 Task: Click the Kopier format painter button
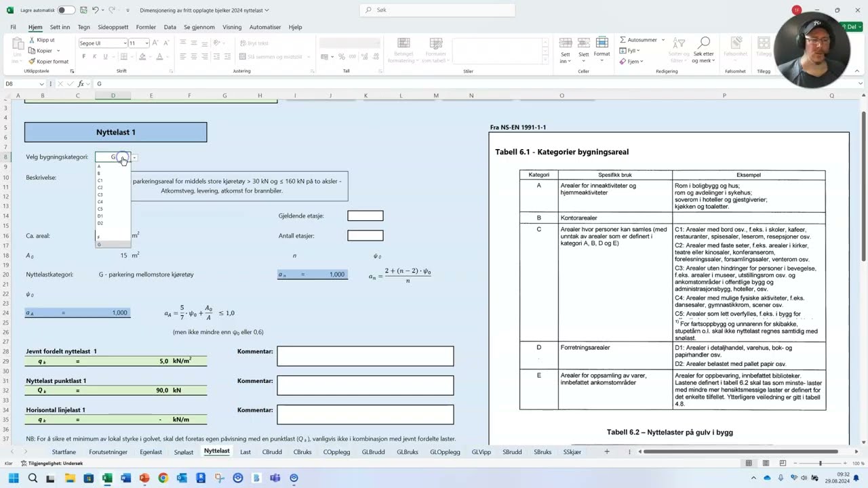48,62
